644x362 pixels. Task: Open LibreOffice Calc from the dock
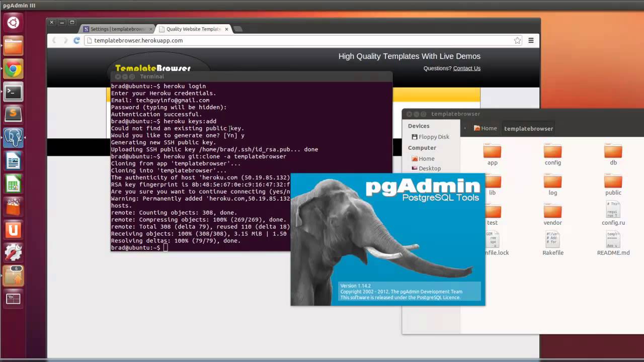click(x=13, y=184)
